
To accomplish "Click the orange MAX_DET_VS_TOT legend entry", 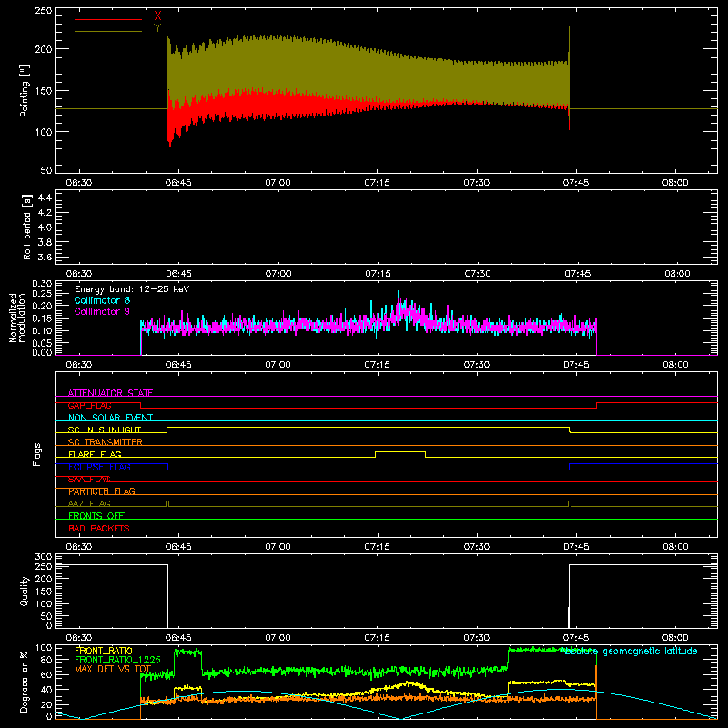I will point(113,669).
